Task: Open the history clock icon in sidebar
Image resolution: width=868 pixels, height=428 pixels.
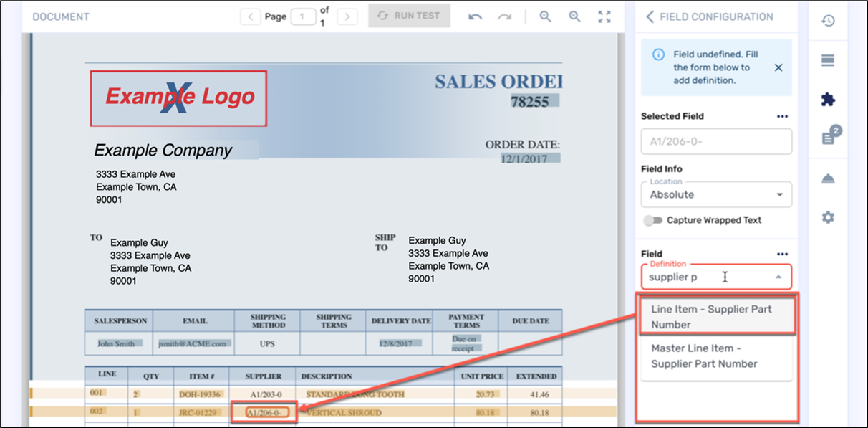Action: (828, 21)
